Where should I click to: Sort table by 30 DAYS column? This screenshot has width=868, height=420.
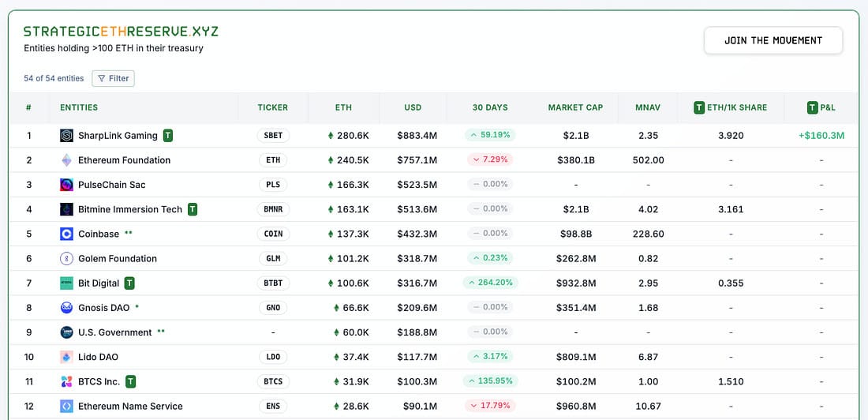click(490, 107)
